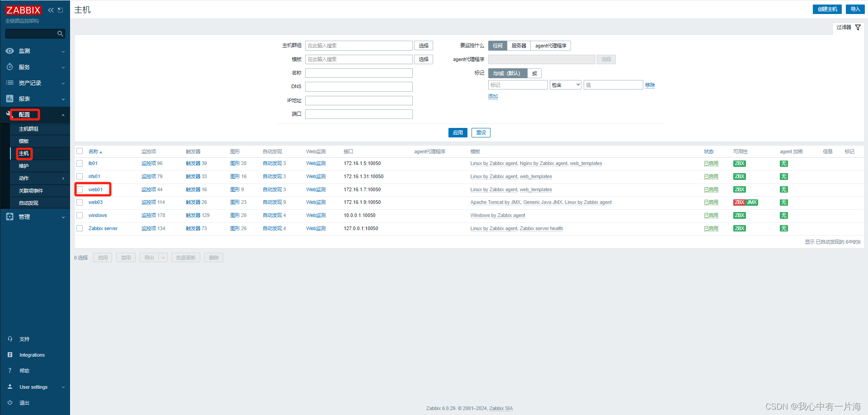Click the list icon for 资产记录
This screenshot has width=868, height=415.
9,83
